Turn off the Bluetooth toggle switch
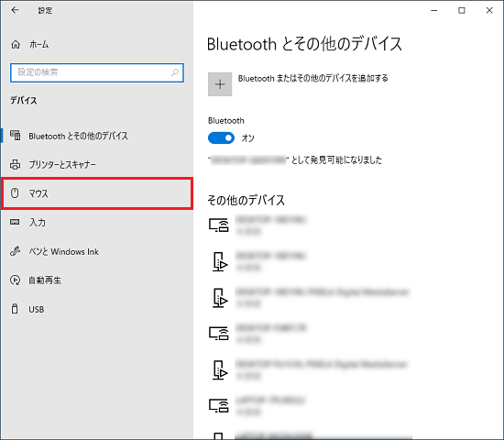The image size is (504, 440). click(221, 138)
